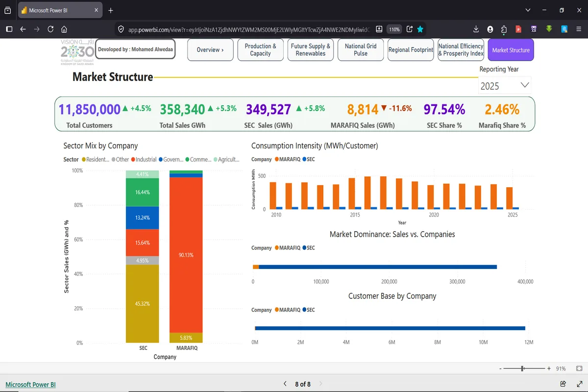Click the fit to page icon
The image size is (588, 392).
579,368
